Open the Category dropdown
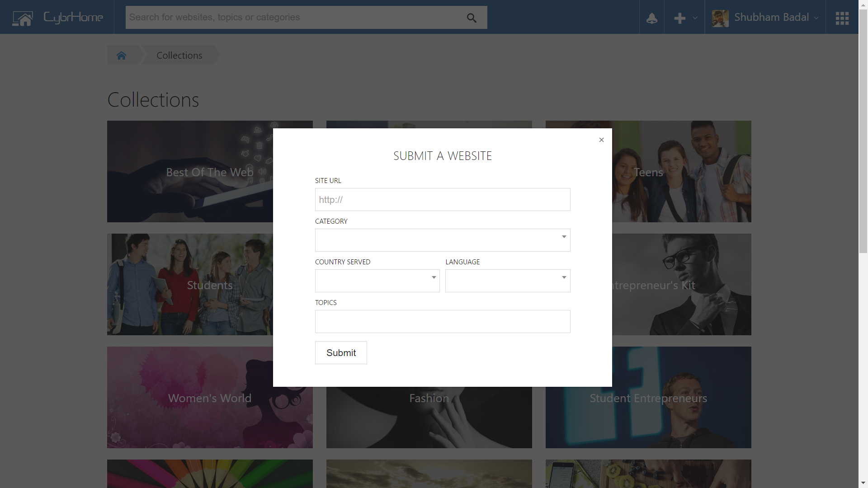The height and width of the screenshot is (488, 868). pos(443,240)
